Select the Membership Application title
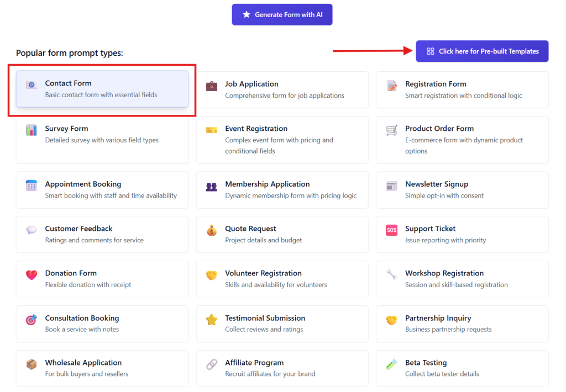Viewport: 566px width, 392px height. pyautogui.click(x=268, y=184)
